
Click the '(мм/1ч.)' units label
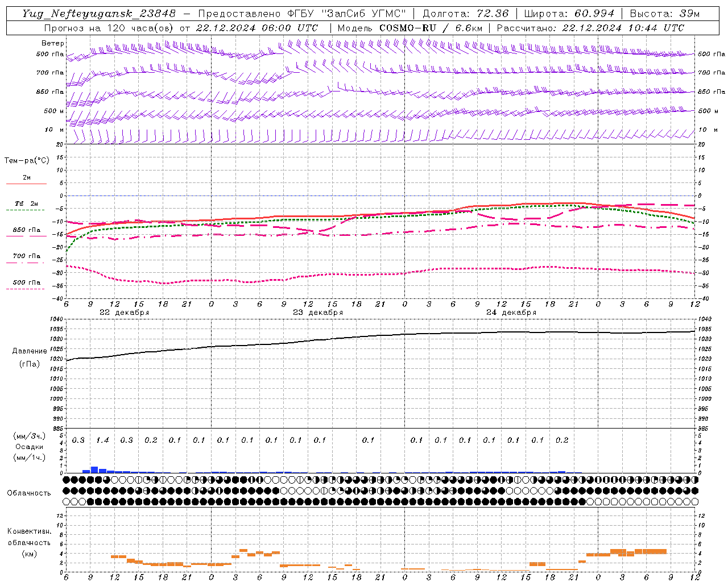29,458
